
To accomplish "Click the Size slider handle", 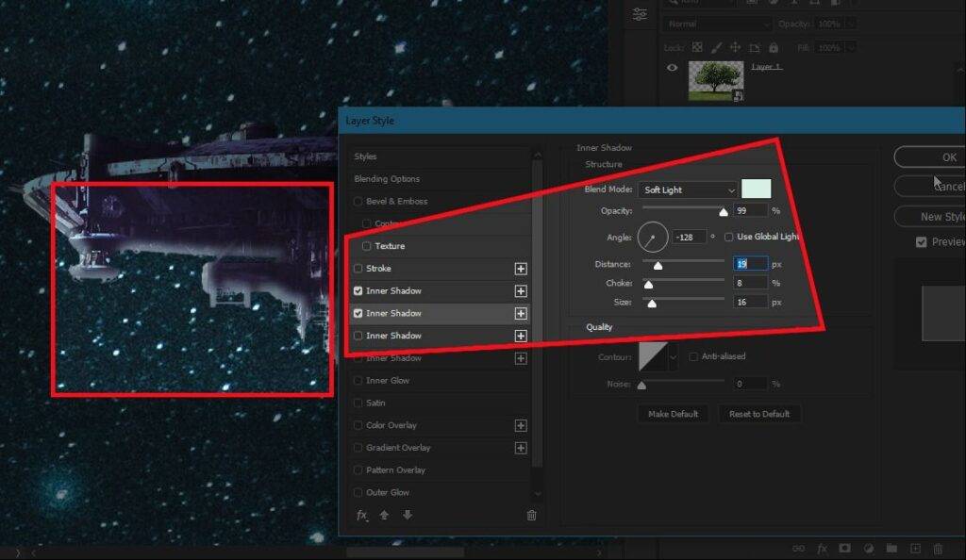I will (652, 304).
